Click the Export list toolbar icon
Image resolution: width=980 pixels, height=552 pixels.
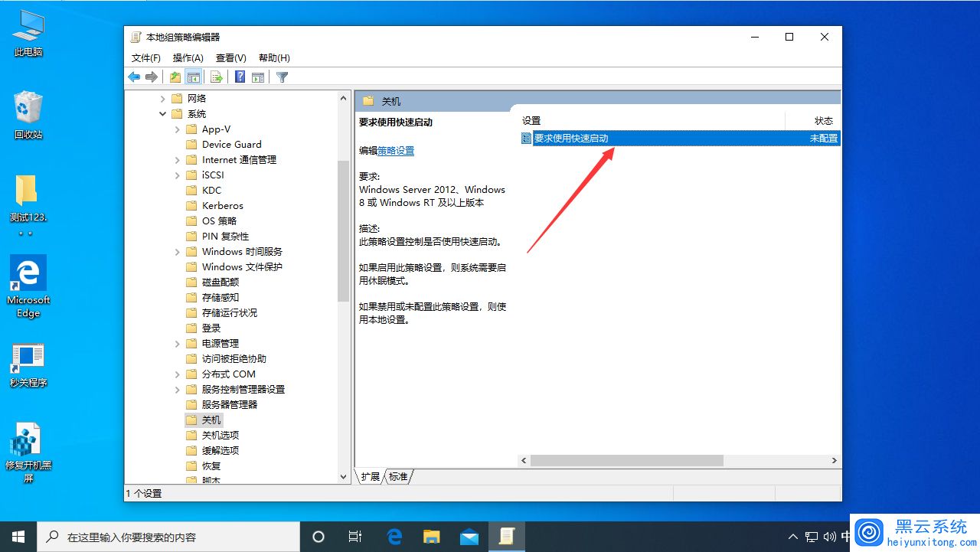pos(217,77)
